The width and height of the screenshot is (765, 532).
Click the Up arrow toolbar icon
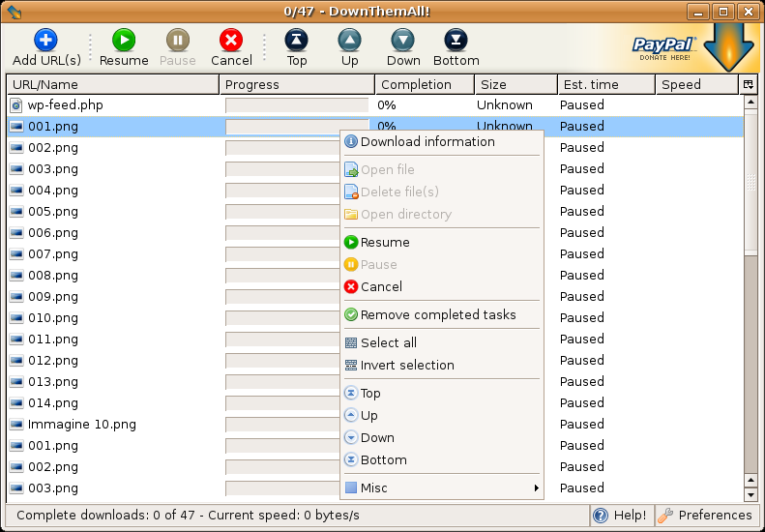[349, 41]
